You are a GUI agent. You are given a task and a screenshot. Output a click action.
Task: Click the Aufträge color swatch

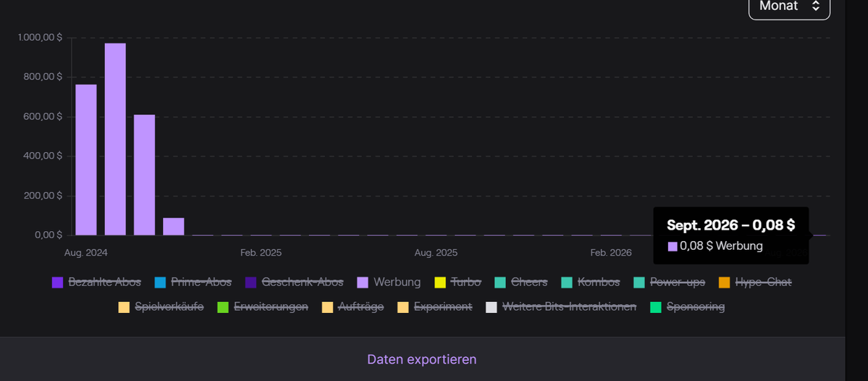click(x=328, y=307)
